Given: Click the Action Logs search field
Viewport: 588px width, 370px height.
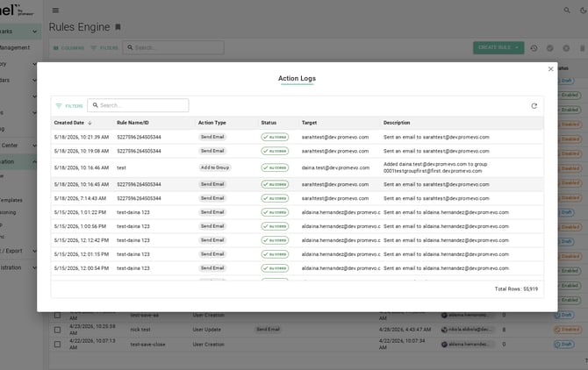Looking at the screenshot, I should click(138, 105).
